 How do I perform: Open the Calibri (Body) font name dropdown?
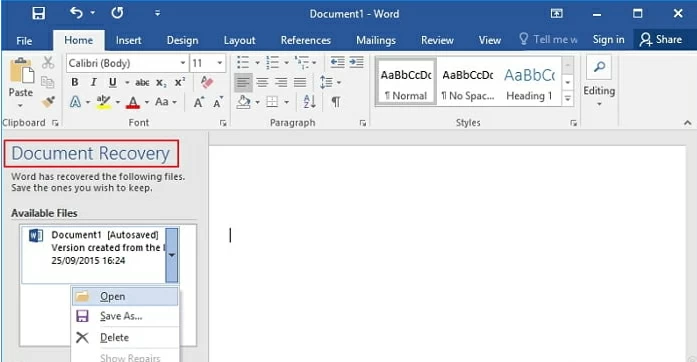[x=183, y=63]
